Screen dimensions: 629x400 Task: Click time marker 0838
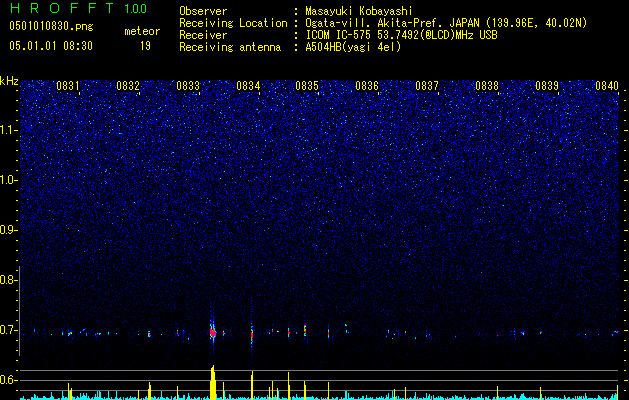click(487, 85)
